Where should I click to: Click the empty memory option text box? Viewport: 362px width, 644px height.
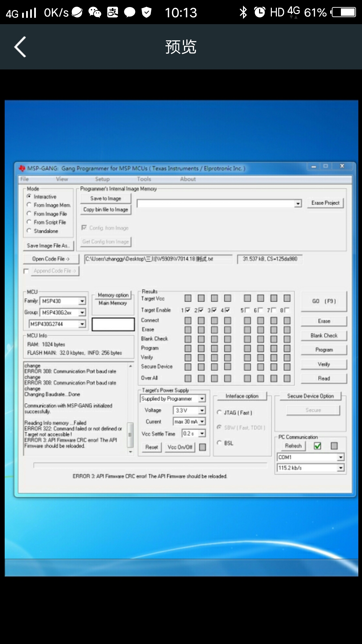[x=113, y=324]
